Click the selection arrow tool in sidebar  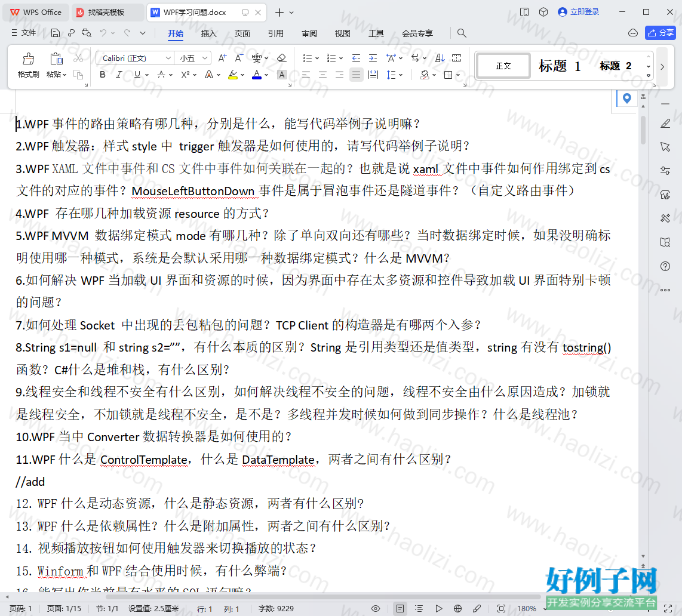[665, 147]
